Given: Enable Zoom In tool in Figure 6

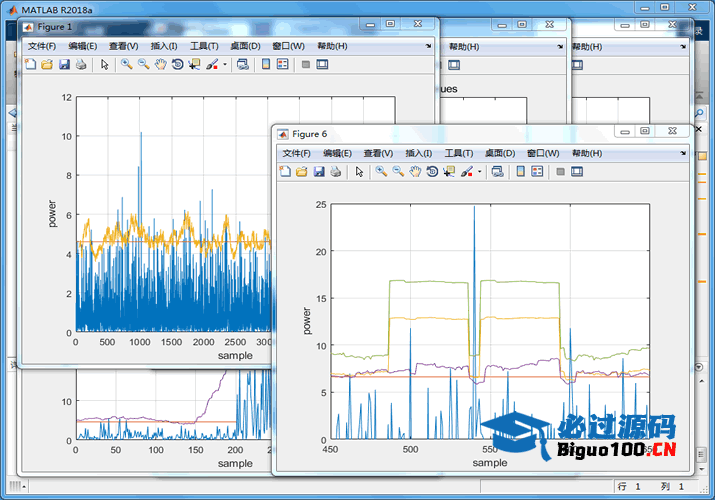Looking at the screenshot, I should click(x=381, y=171).
